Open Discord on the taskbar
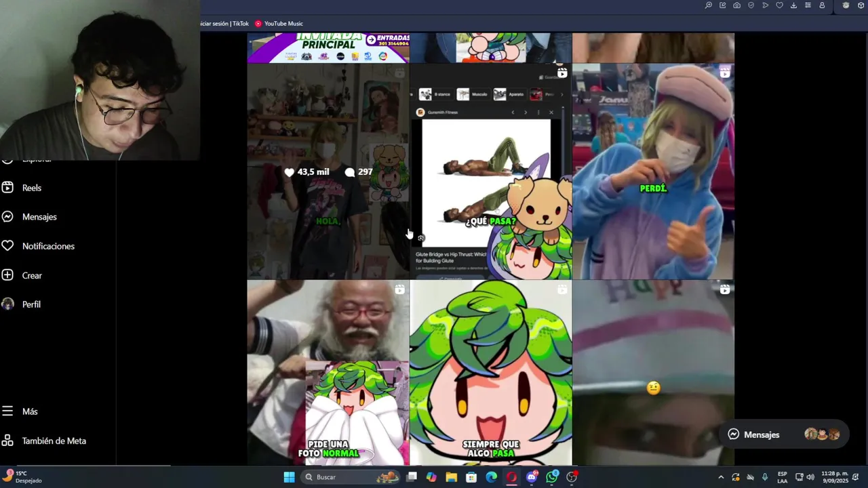868x488 pixels. pos(532,477)
